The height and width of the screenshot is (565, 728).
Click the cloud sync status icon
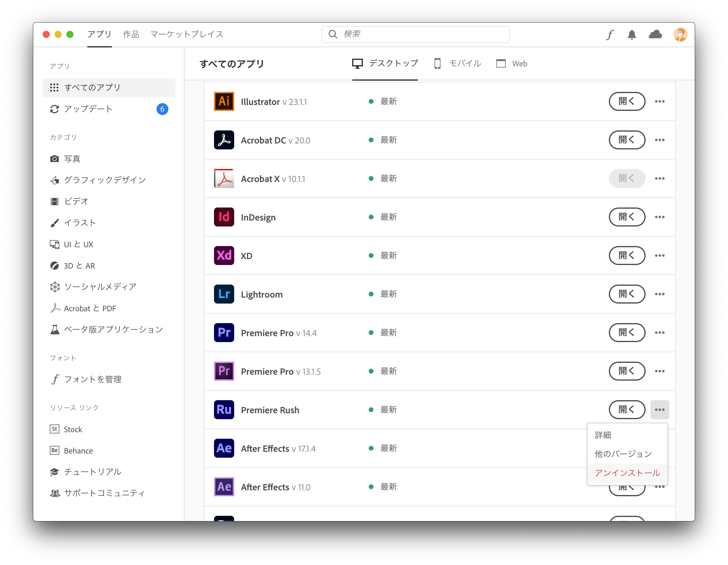[655, 34]
